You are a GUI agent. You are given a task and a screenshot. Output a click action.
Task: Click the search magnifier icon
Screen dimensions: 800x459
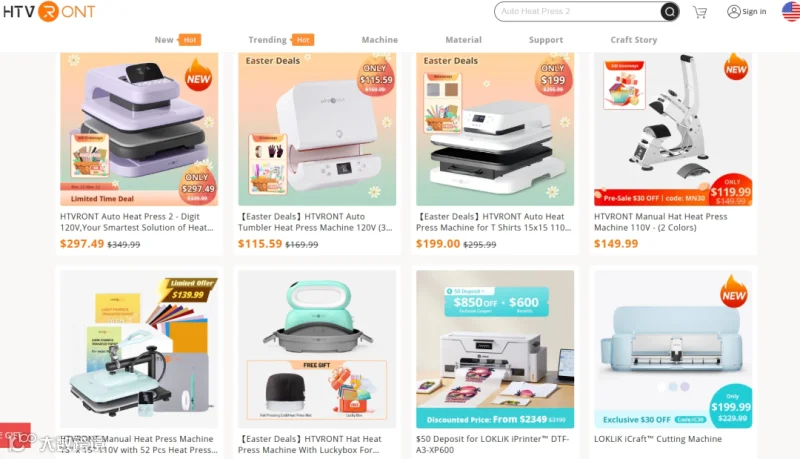tap(669, 11)
